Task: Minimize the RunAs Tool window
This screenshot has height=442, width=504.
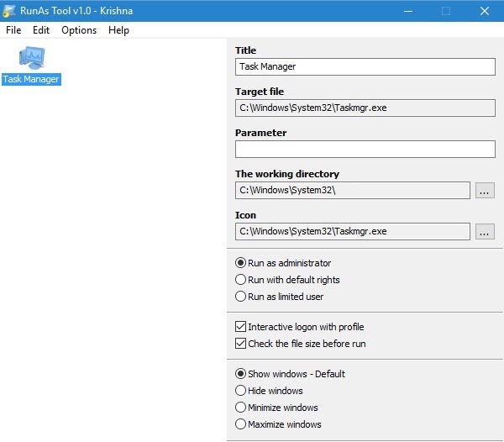Action: (408, 11)
